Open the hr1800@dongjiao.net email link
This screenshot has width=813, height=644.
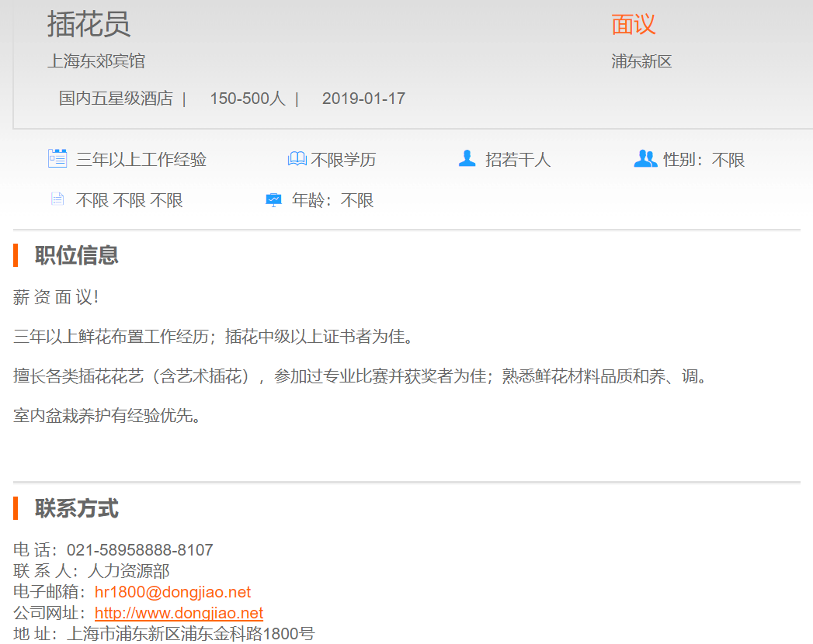pos(172,592)
